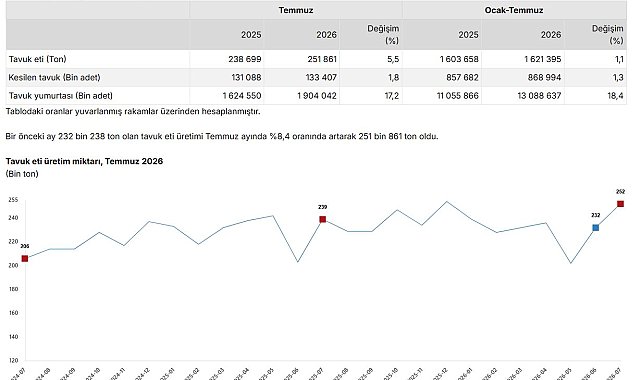
Task: Click the change value "18,4"
Action: pos(615,96)
